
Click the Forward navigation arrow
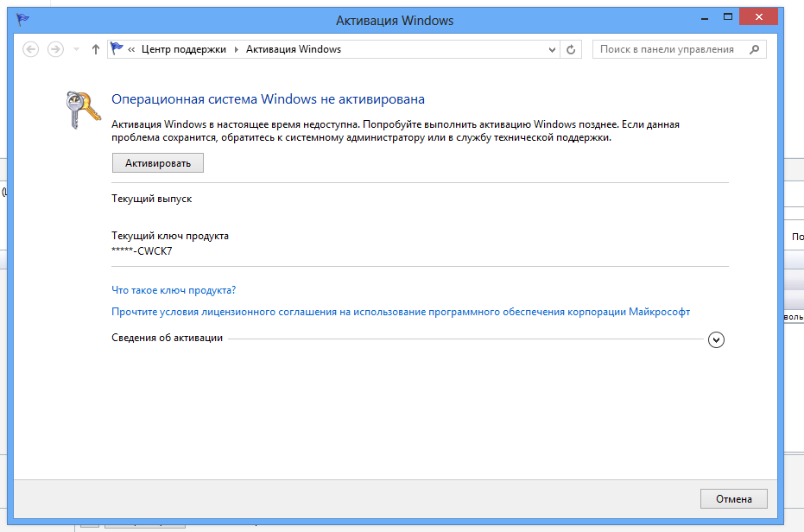coord(55,50)
